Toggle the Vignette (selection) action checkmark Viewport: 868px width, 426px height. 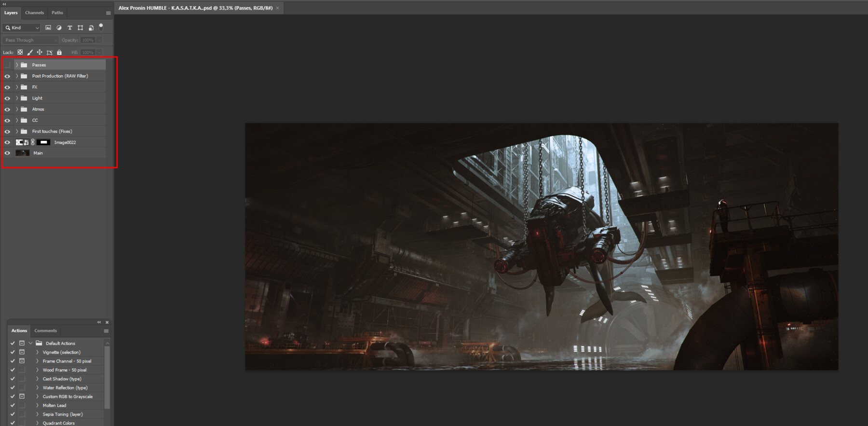pyautogui.click(x=13, y=352)
